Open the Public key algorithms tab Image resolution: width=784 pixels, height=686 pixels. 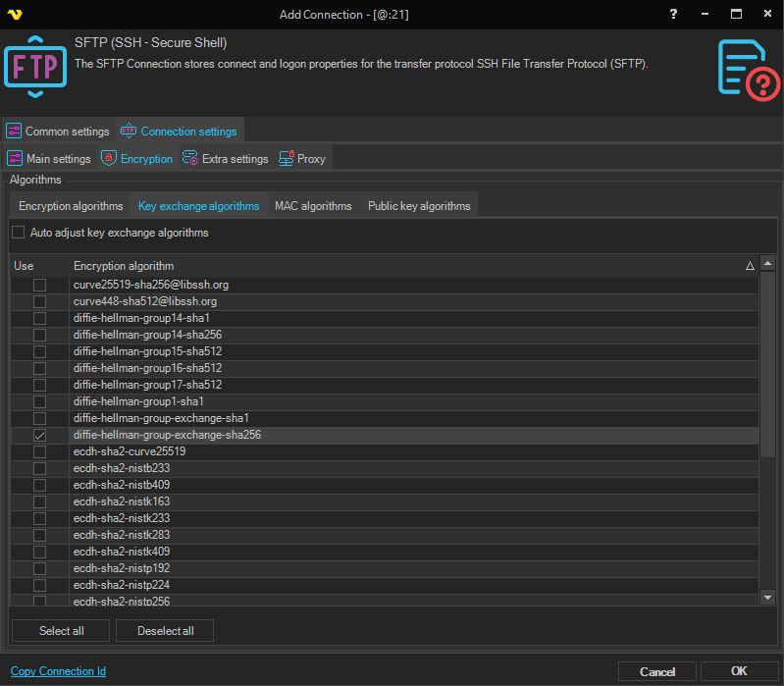419,206
